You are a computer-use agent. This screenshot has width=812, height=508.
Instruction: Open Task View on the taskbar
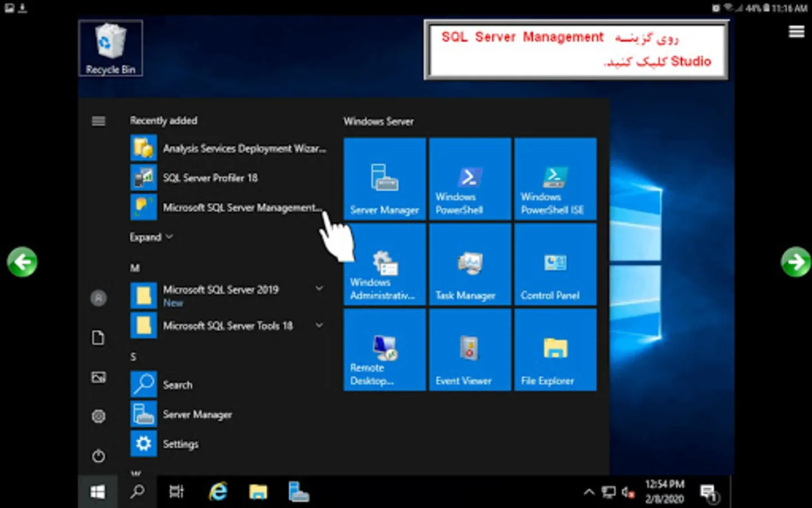[176, 492]
